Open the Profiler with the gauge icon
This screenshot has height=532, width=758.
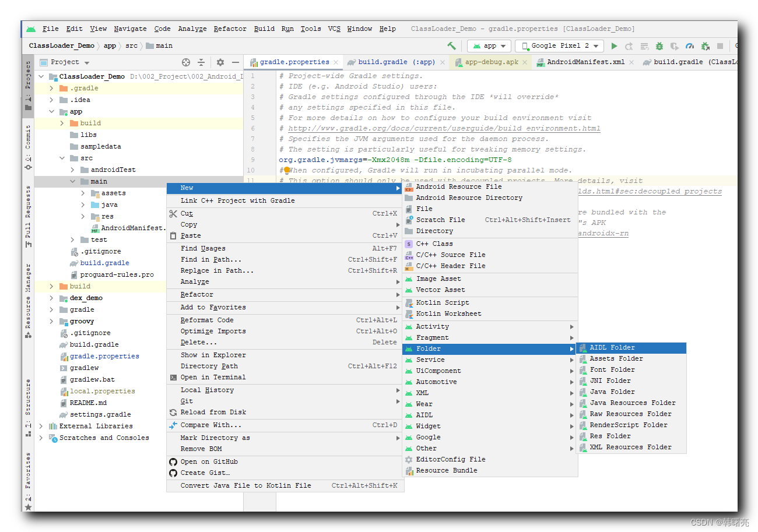(690, 45)
